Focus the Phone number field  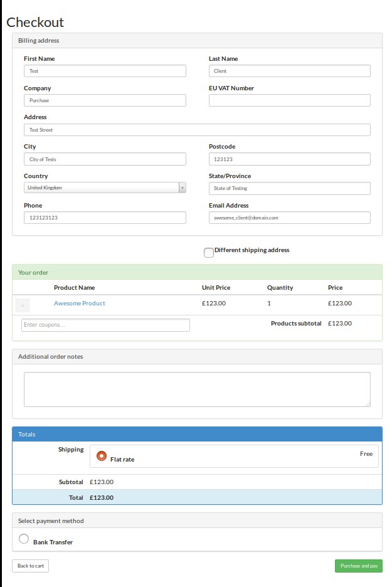pos(105,218)
